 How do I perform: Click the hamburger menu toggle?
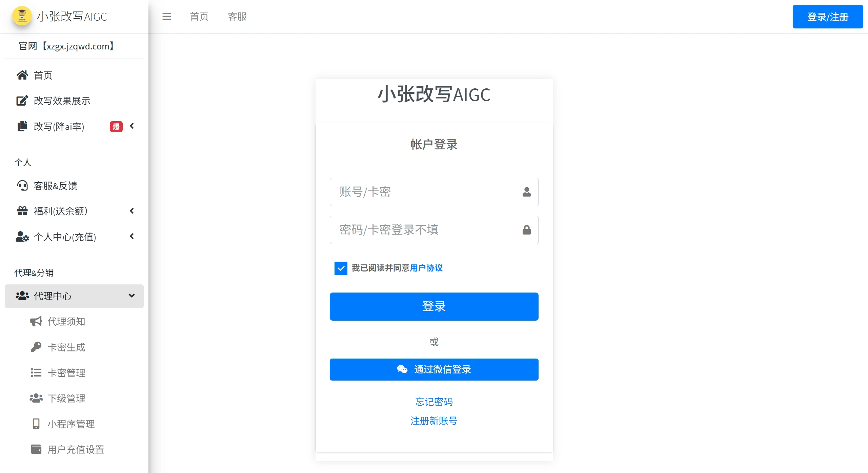(166, 17)
